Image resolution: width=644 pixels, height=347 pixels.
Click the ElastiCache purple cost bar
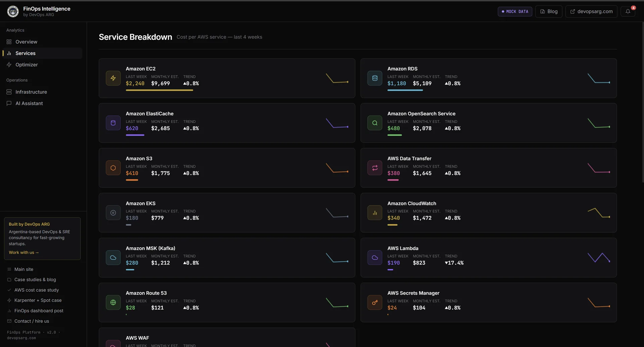[135, 135]
